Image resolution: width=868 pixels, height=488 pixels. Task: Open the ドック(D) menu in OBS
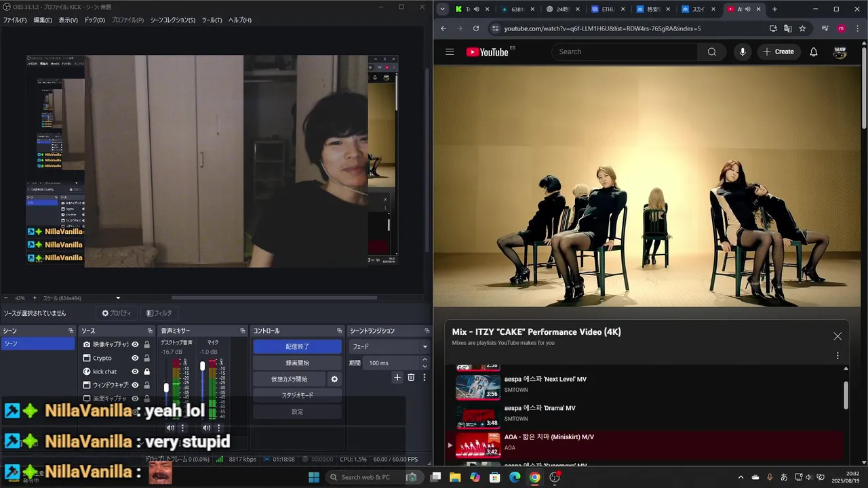tap(95, 20)
